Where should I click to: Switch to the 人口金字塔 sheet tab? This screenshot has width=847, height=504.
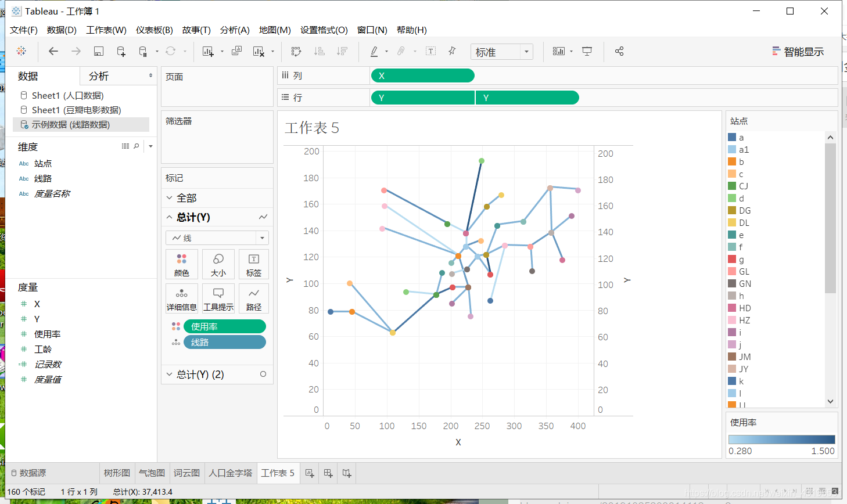[x=231, y=473]
